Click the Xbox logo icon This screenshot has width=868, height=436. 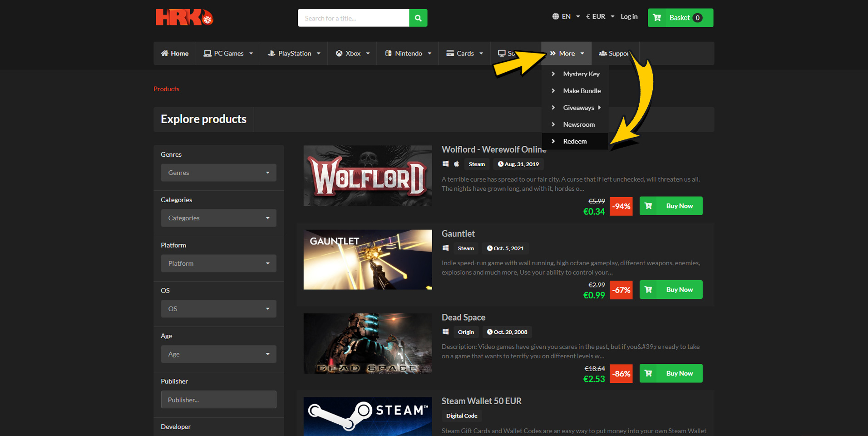(339, 53)
